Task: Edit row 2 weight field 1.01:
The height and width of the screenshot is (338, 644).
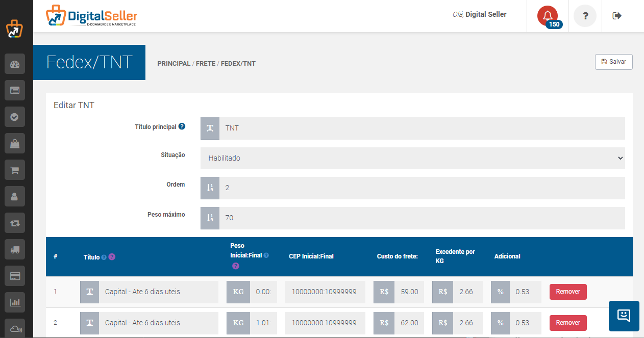Action: pyautogui.click(x=264, y=323)
